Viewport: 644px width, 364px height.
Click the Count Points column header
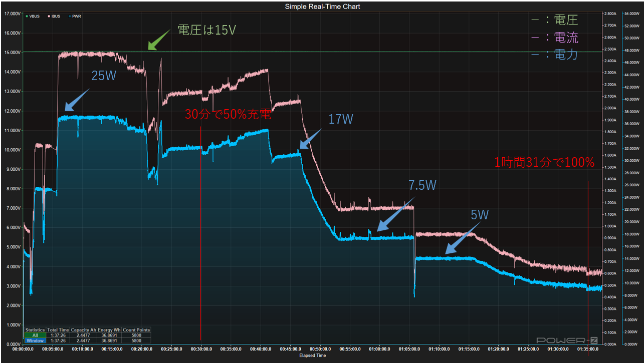[136, 330]
